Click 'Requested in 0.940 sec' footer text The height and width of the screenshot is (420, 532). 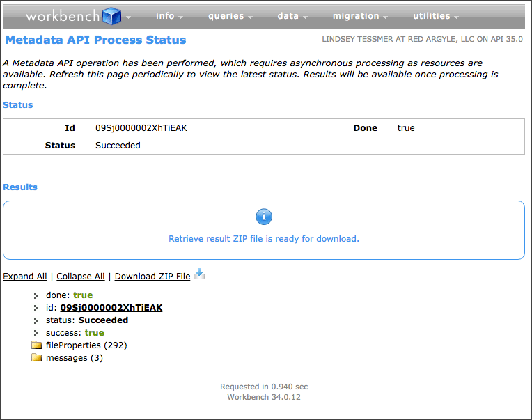click(x=264, y=387)
